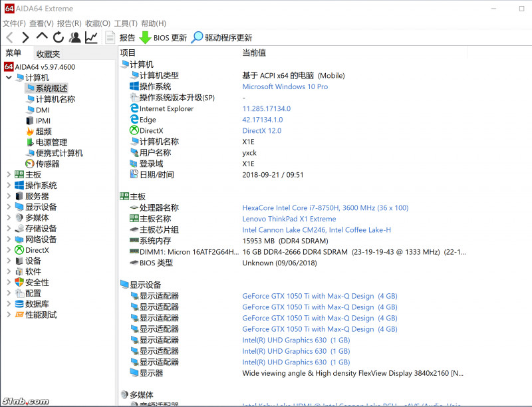
Task: Click the AIDA64 v5.97.4600 root node
Action: (45, 67)
